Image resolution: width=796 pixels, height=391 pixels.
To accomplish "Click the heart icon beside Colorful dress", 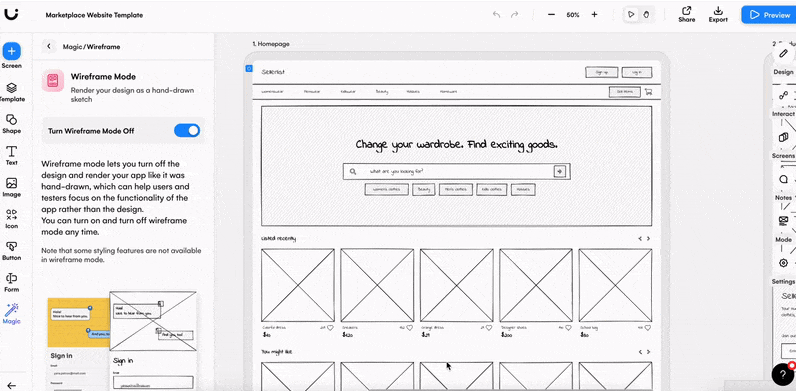I will pyautogui.click(x=330, y=328).
